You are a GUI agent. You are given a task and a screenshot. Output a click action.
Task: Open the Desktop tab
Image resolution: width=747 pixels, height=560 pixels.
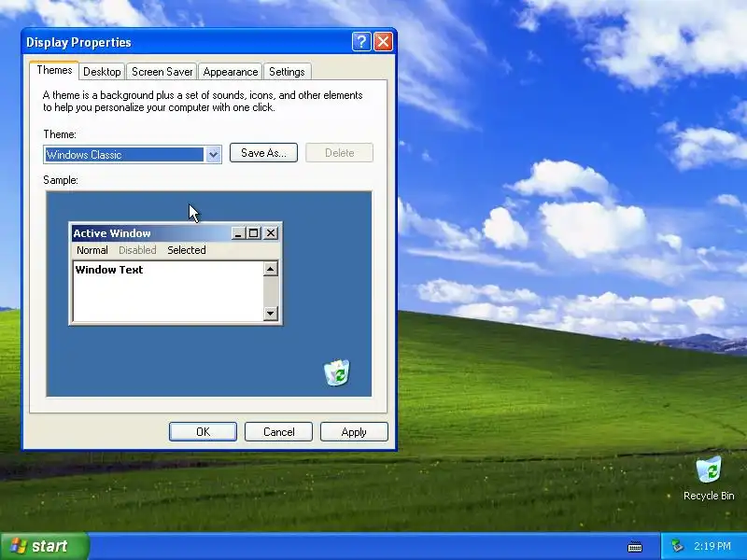[102, 72]
